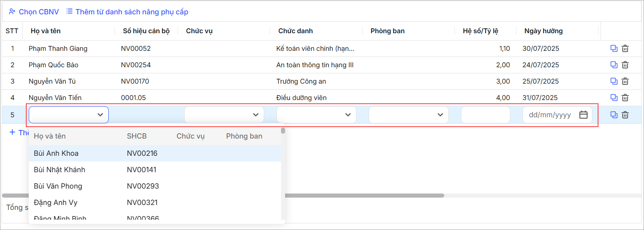Open the calendar date picker icon
644x230 pixels.
[583, 115]
